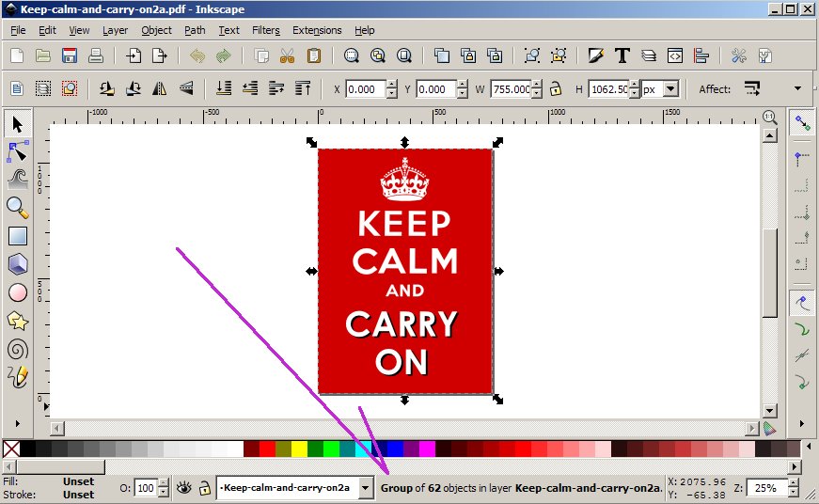Open the Text and Font dialog icon
The image size is (819, 504).
point(622,55)
